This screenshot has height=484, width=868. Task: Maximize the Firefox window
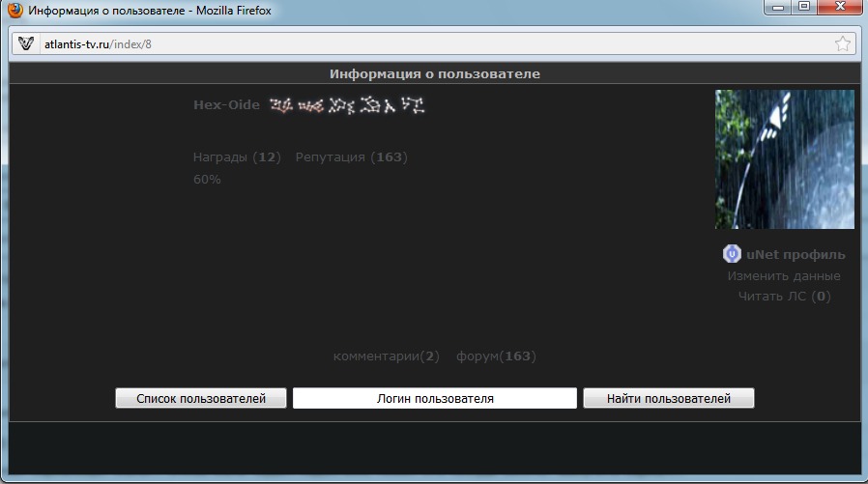coord(804,7)
